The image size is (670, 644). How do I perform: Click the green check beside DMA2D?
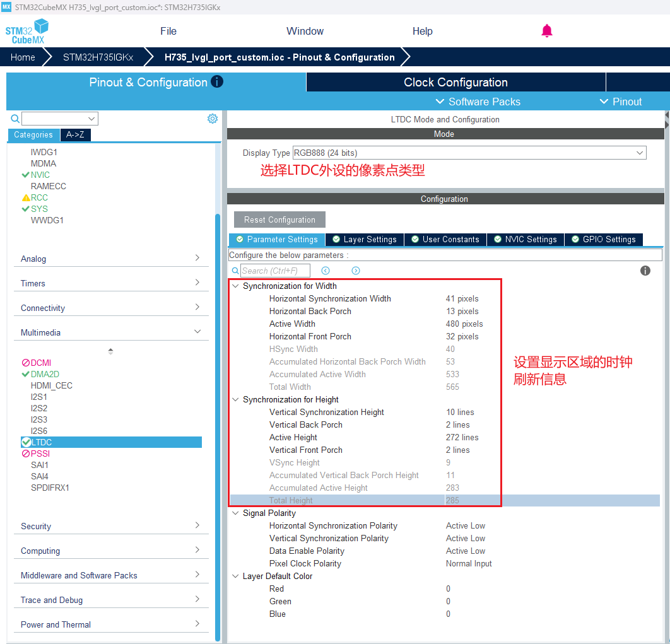pyautogui.click(x=26, y=374)
